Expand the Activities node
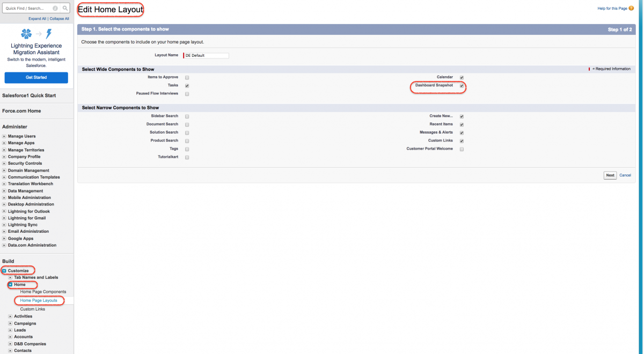 pos(10,316)
